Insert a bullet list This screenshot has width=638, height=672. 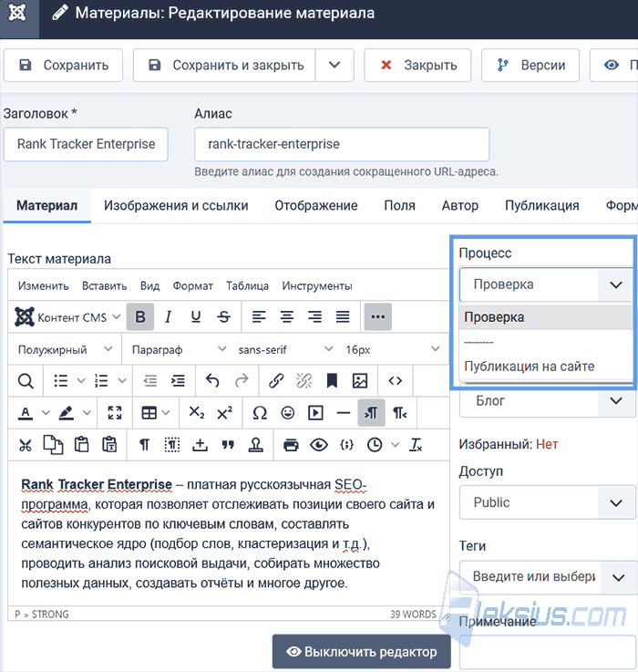pos(61,380)
